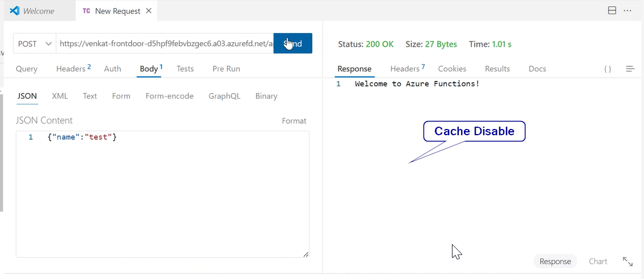Switch to the Chart view button
644x279 pixels.
(598, 261)
